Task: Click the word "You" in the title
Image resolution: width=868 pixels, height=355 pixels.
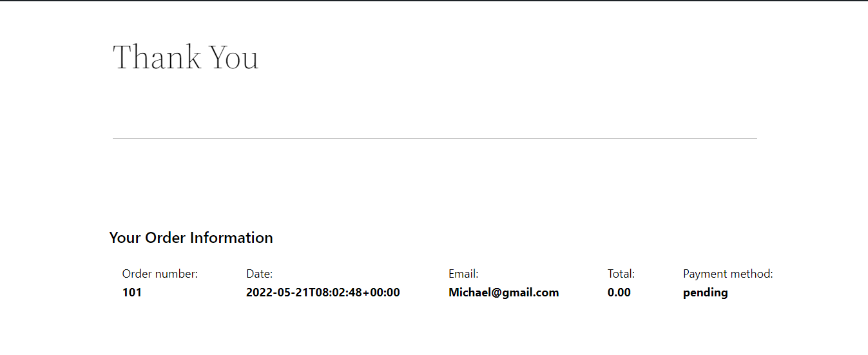Action: point(234,57)
